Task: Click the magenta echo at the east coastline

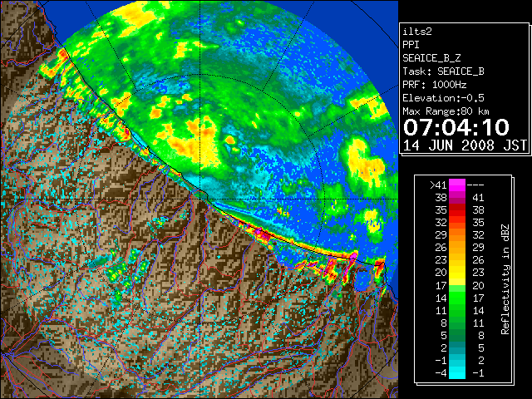Action: coord(353,255)
